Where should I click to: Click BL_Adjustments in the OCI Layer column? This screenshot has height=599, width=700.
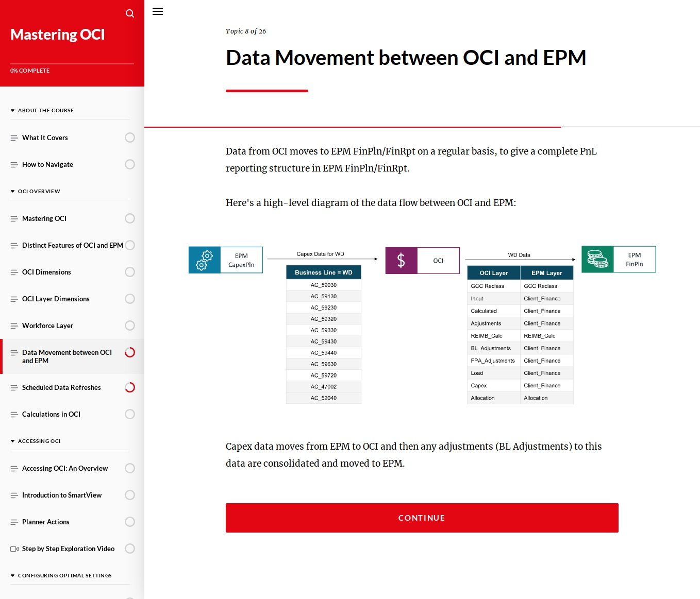(x=491, y=348)
